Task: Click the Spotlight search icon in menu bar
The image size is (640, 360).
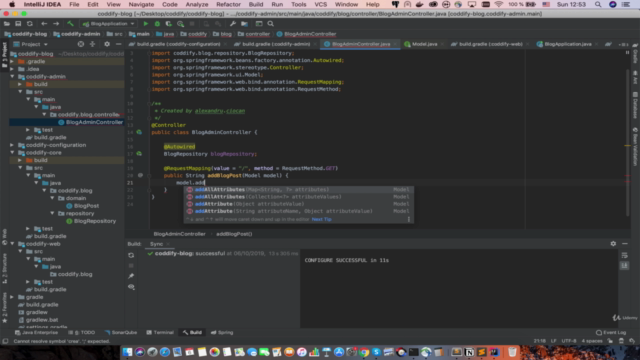Action: 598,4
